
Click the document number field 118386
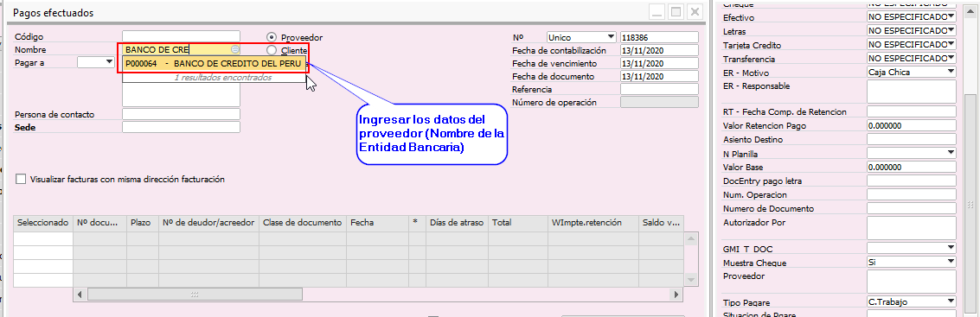point(659,37)
